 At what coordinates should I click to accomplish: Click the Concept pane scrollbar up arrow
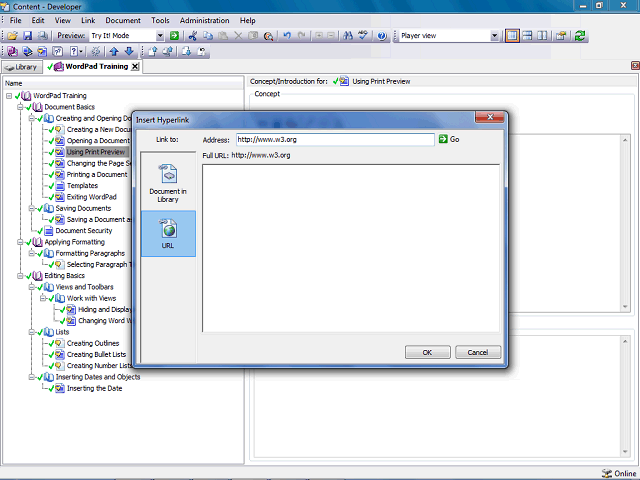(x=625, y=140)
